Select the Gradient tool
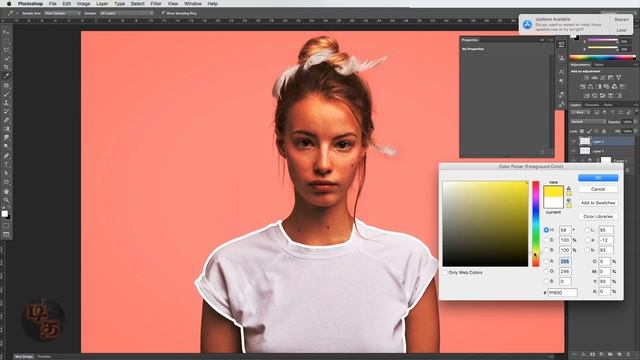 [x=6, y=129]
